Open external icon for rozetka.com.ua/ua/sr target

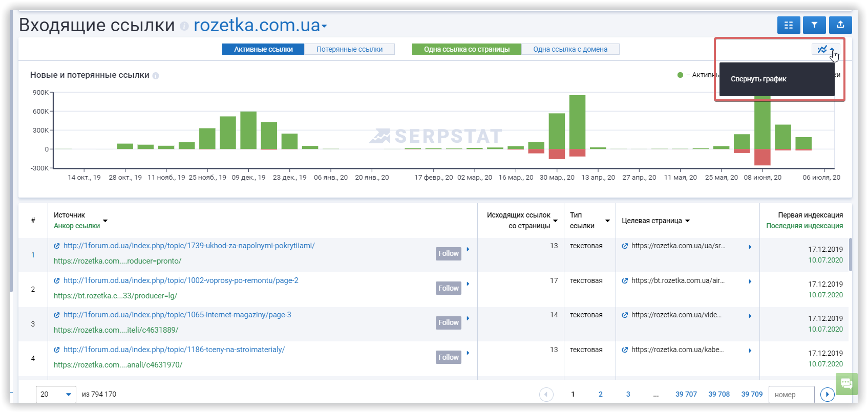click(625, 246)
